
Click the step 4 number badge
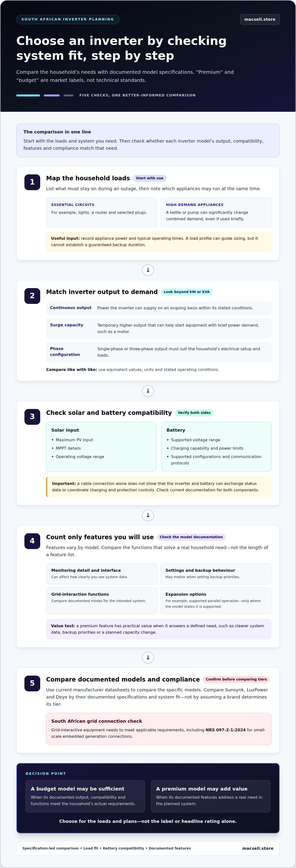click(32, 541)
